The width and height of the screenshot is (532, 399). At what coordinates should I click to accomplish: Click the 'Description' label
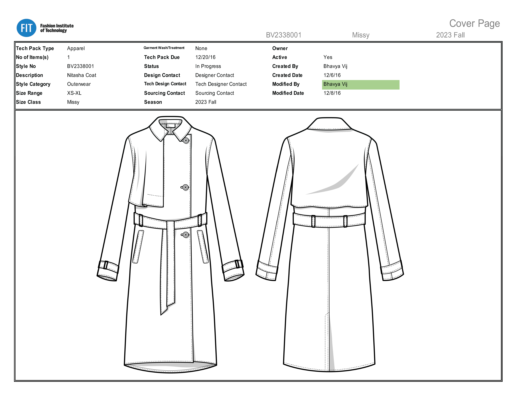tap(29, 75)
